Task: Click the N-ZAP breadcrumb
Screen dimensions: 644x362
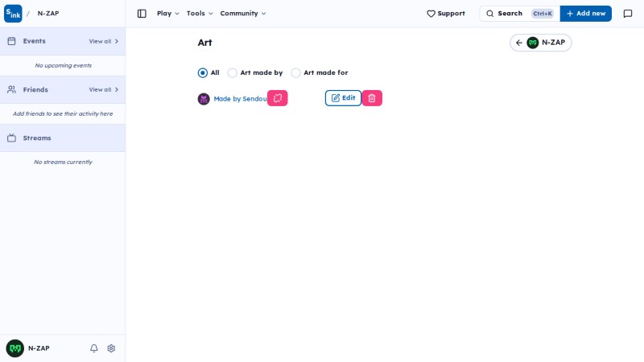Action: pyautogui.click(x=48, y=14)
